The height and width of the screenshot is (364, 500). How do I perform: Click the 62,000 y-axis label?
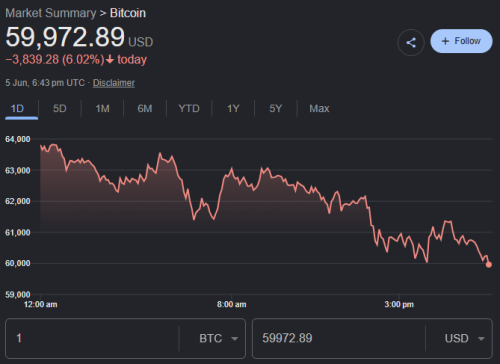[18, 201]
